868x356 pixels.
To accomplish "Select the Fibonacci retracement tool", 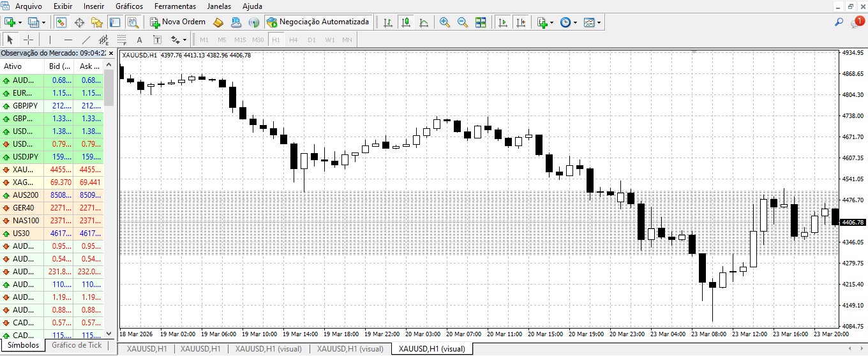I will click(x=121, y=40).
